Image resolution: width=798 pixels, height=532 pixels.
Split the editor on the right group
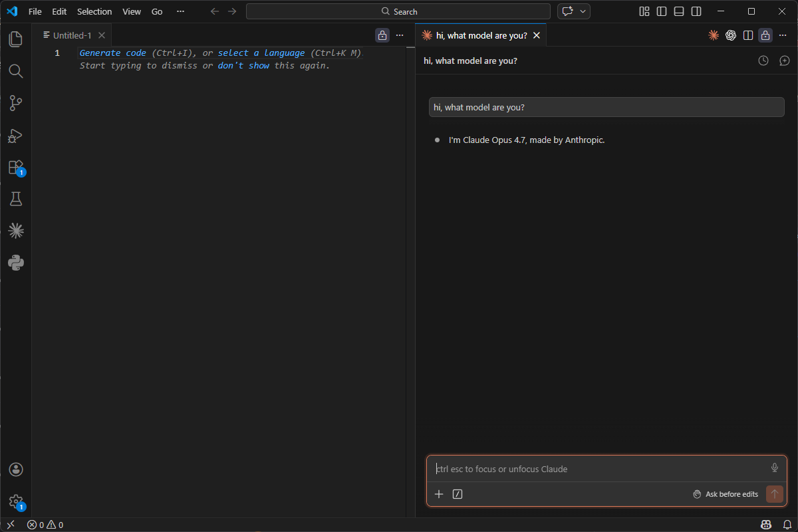click(x=748, y=35)
